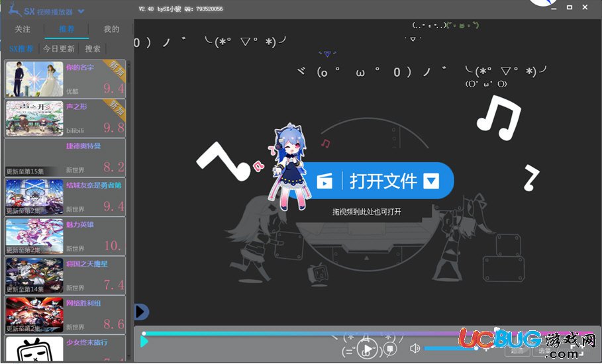
Task: Minimize the player window
Action: click(x=554, y=8)
